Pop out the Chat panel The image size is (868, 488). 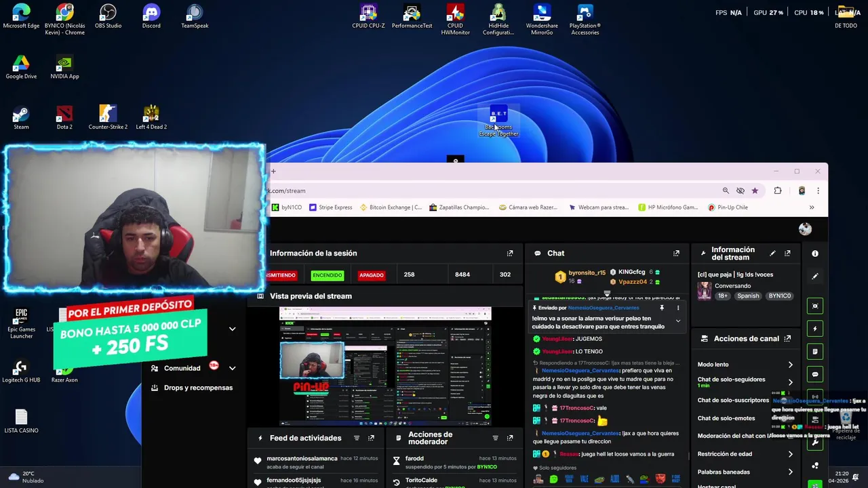(x=676, y=253)
